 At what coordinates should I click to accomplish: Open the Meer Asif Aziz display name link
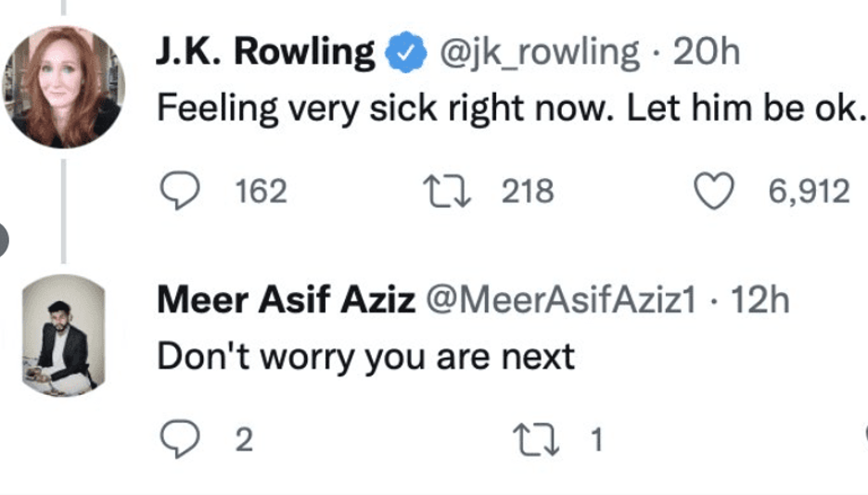pos(287,300)
